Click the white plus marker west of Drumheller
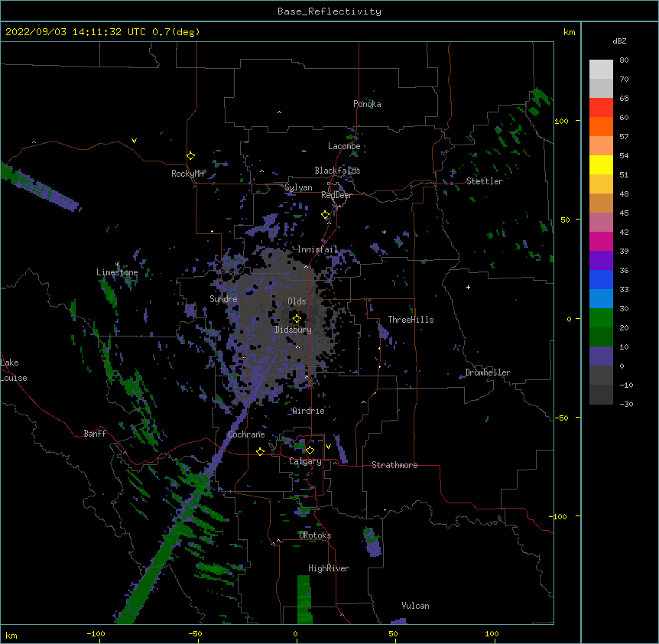 coord(468,287)
